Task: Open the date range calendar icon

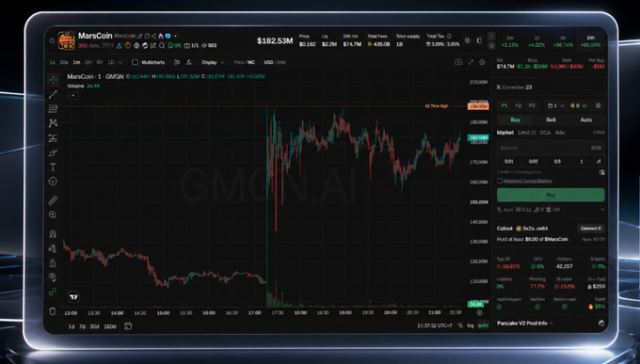Action: click(128, 326)
